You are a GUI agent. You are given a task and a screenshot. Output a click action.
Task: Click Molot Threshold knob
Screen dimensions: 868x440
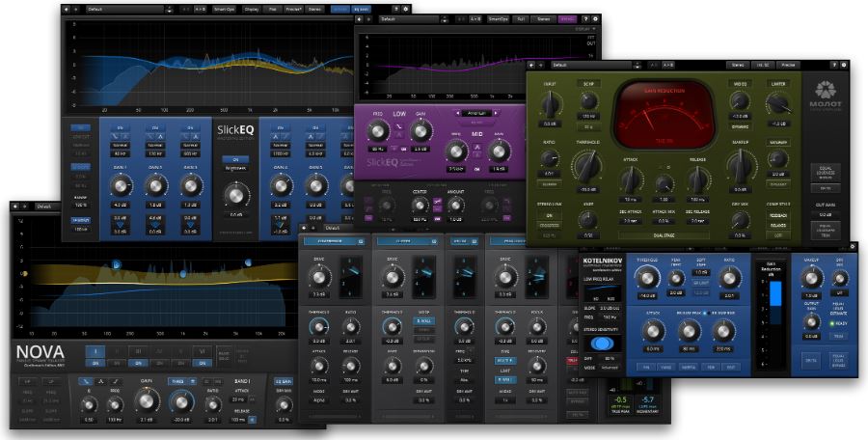click(586, 166)
